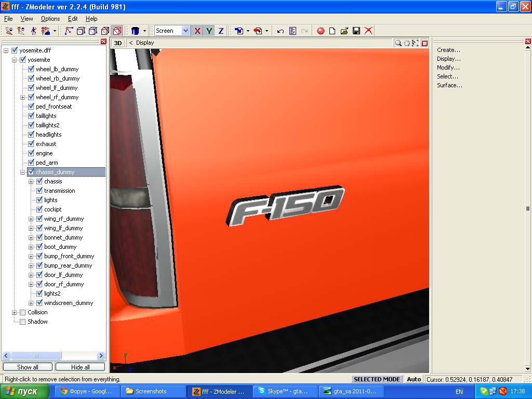Image resolution: width=532 pixels, height=399 pixels.
Task: Toggle the transmission checkbox
Action: [39, 191]
